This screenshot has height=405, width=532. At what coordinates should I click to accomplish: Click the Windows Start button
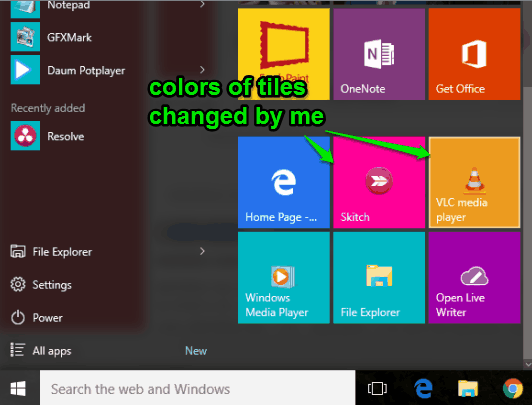coord(18,388)
